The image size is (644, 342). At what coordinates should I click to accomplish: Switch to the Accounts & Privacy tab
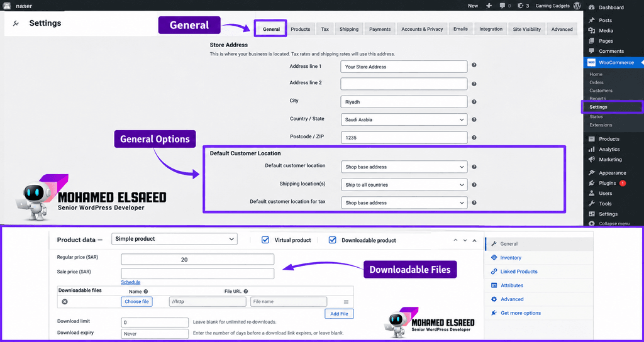coord(422,29)
